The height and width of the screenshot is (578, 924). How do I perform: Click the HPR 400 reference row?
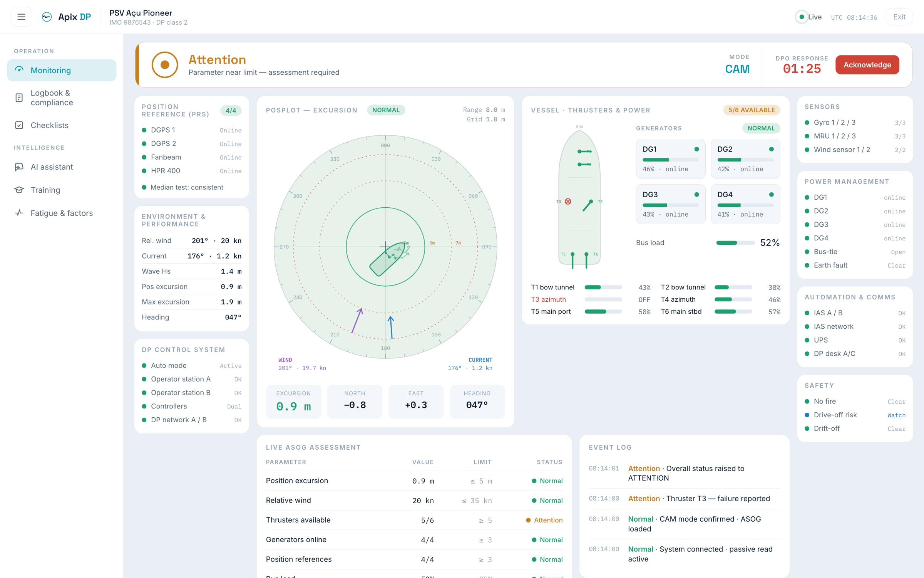click(x=191, y=171)
